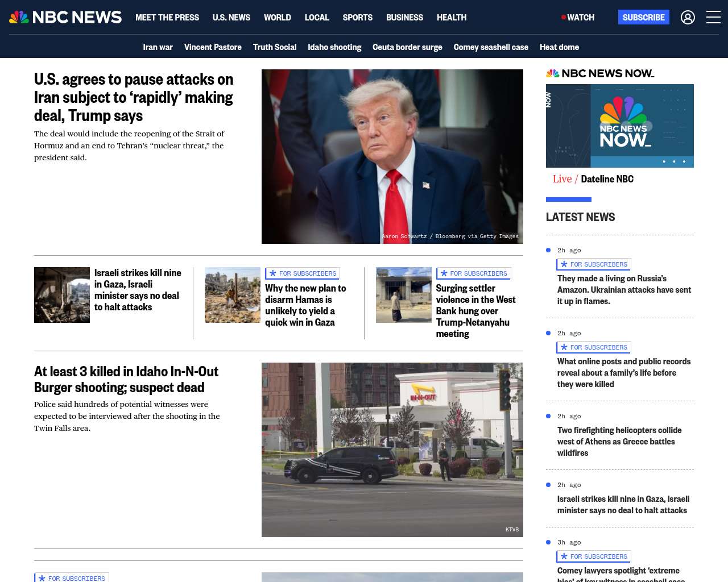Read the Russia's Amazon Ukrainian attacks story
Viewport: 728px width, 582px height.
pos(624,290)
